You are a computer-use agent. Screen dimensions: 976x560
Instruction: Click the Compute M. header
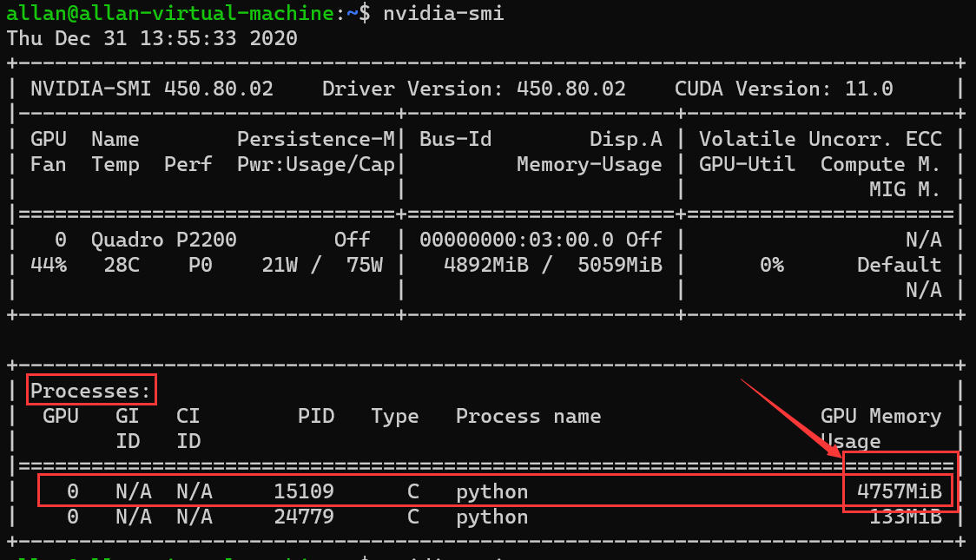point(880,165)
